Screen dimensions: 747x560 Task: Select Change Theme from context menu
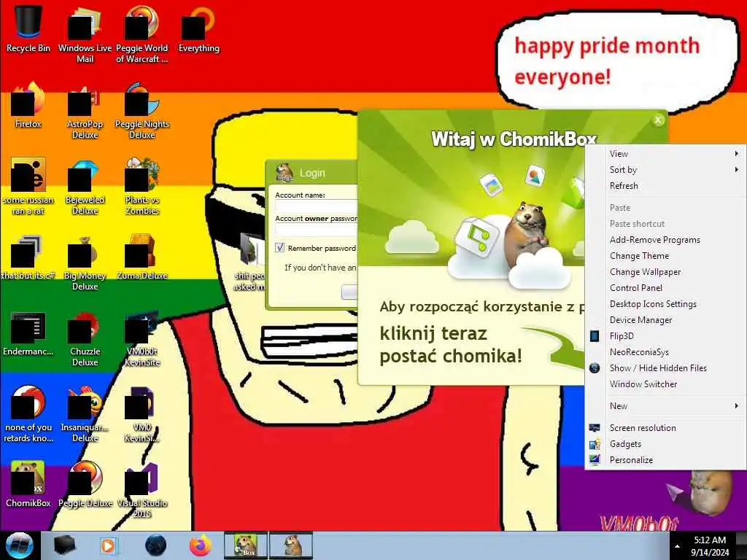click(665, 256)
